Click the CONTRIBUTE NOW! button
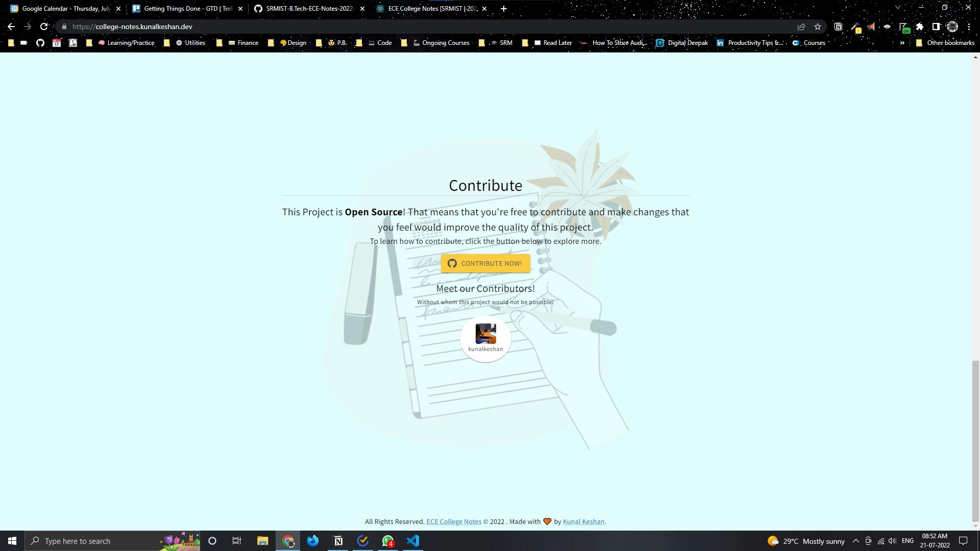Screen dimensions: 980x551 (x=485, y=263)
